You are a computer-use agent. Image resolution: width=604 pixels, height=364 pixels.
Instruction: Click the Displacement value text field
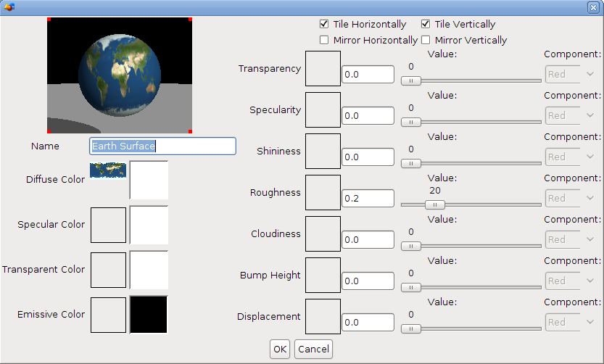click(x=368, y=322)
